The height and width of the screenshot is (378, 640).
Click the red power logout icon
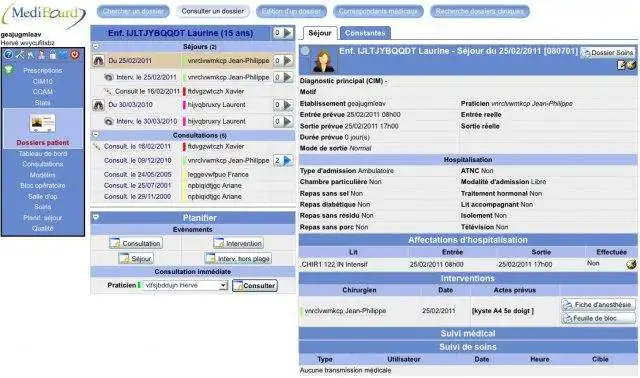click(75, 55)
